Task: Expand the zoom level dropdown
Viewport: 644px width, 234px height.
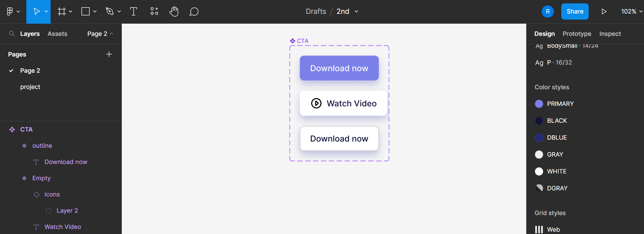Action: pyautogui.click(x=632, y=11)
